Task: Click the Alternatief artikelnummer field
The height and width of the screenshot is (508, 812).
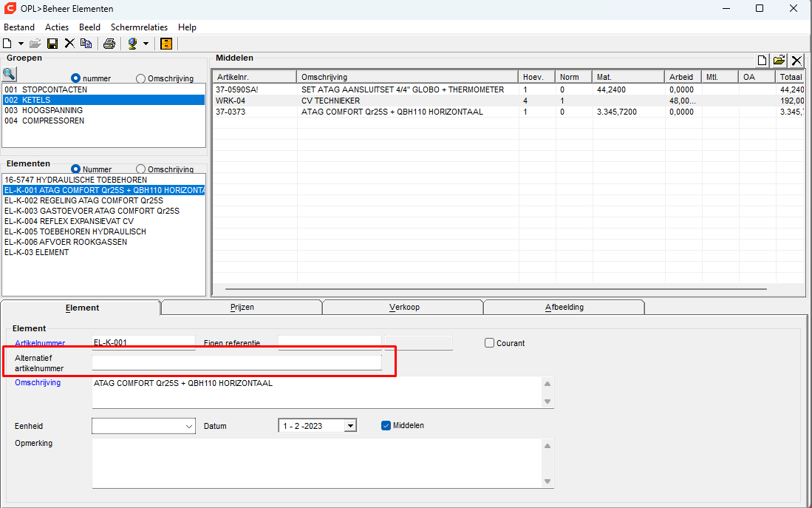Action: (x=236, y=363)
